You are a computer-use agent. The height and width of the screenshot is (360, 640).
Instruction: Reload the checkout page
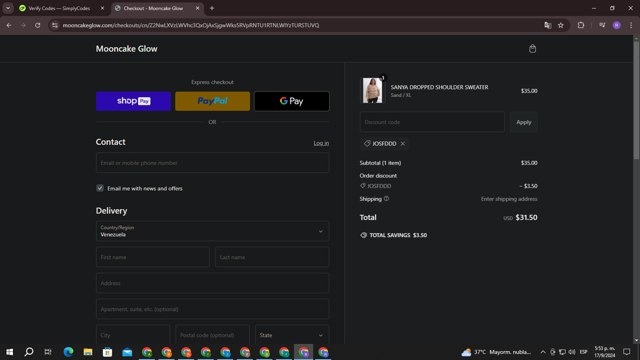point(38,25)
